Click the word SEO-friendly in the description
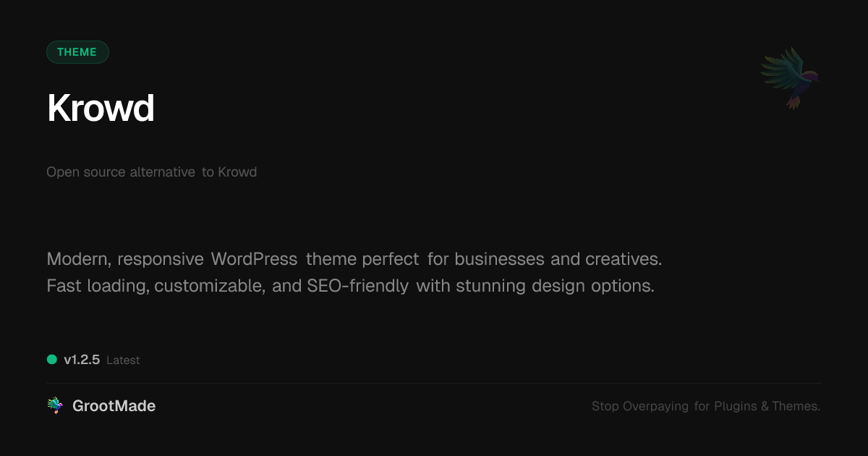Image resolution: width=868 pixels, height=456 pixels. (357, 286)
